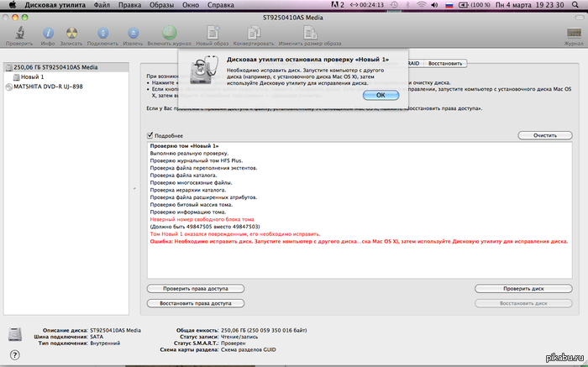The width and height of the screenshot is (588, 367).
Task: Open the Файл menu
Action: coord(102,5)
